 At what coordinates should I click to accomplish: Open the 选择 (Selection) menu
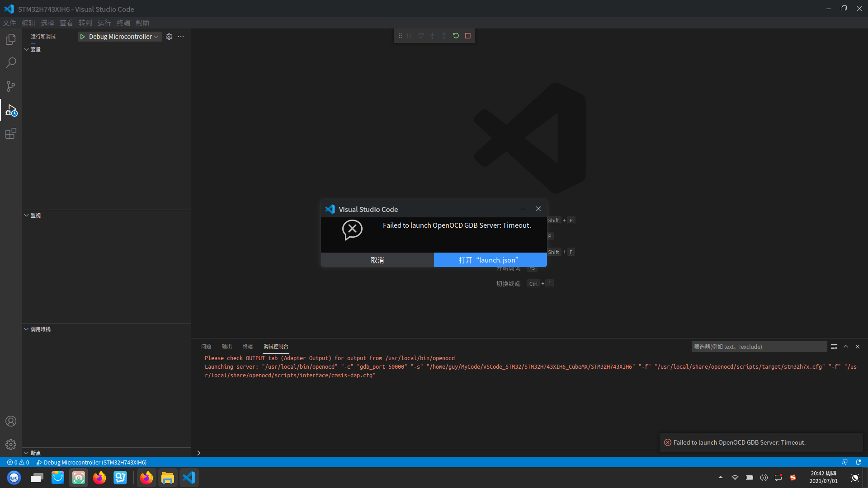pos(47,23)
